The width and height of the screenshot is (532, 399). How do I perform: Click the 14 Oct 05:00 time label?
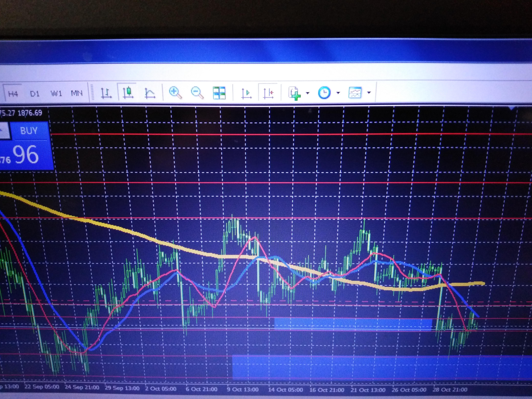tap(285, 389)
